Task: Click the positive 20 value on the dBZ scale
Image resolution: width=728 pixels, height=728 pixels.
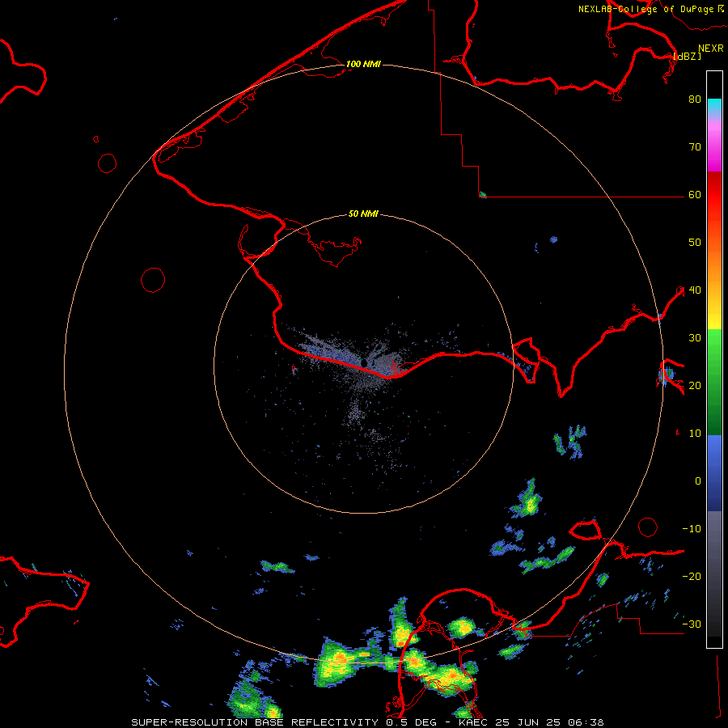Action: 695,385
